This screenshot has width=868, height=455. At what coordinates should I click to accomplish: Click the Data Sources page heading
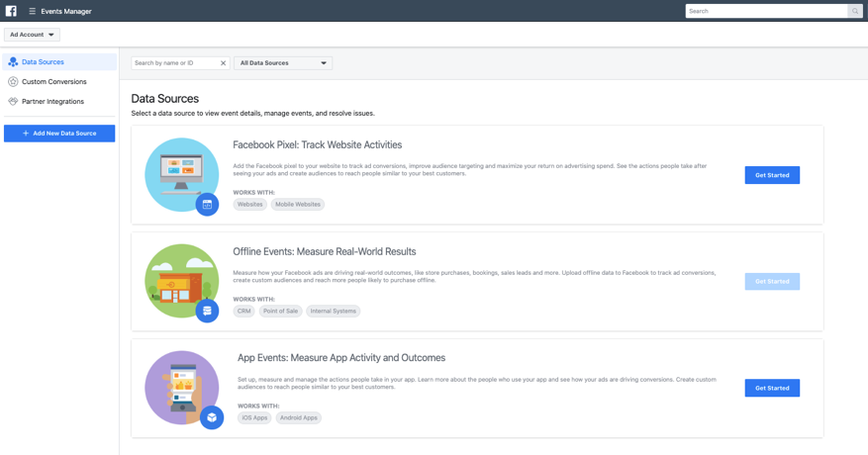165,99
